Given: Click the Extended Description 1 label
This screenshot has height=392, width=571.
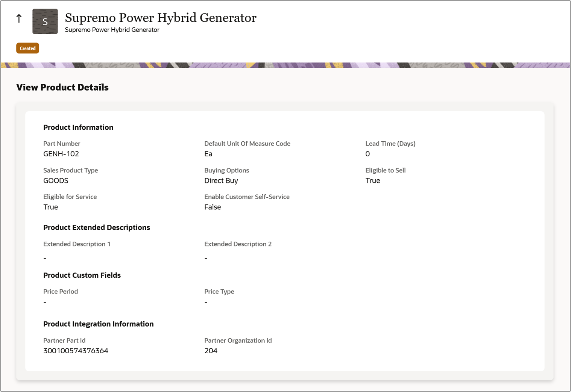Looking at the screenshot, I should click(x=77, y=244).
